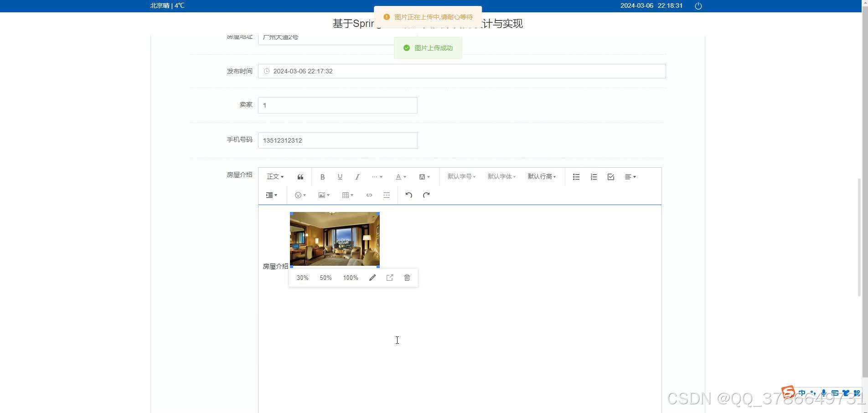Click the 北京晴 weather text in header

coord(160,5)
